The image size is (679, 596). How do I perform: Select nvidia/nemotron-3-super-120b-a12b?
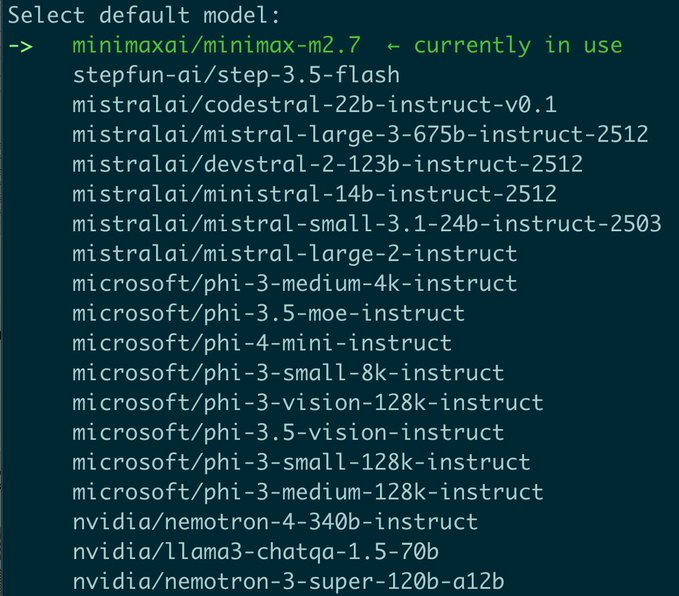click(x=288, y=582)
